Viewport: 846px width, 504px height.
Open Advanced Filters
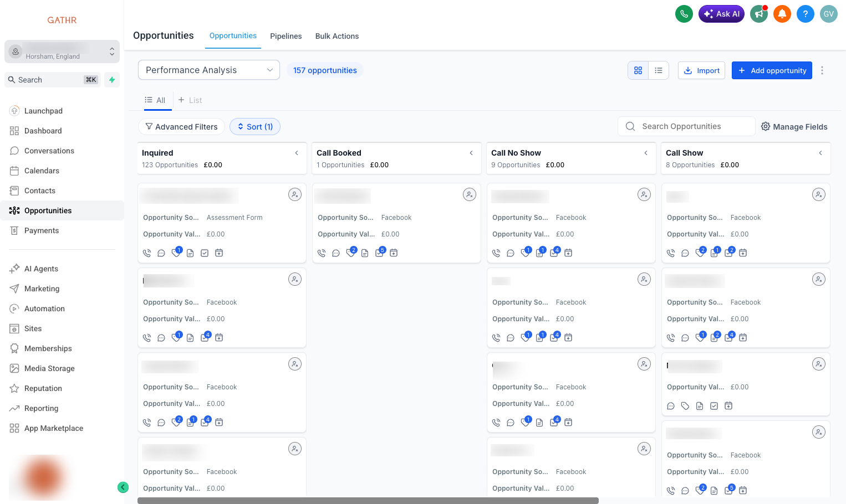[181, 126]
